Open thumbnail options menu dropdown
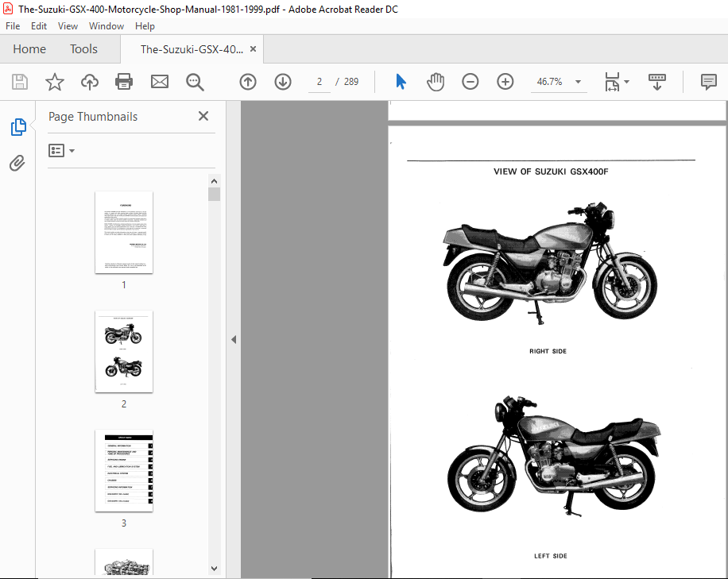This screenshot has height=579, width=728. (61, 150)
